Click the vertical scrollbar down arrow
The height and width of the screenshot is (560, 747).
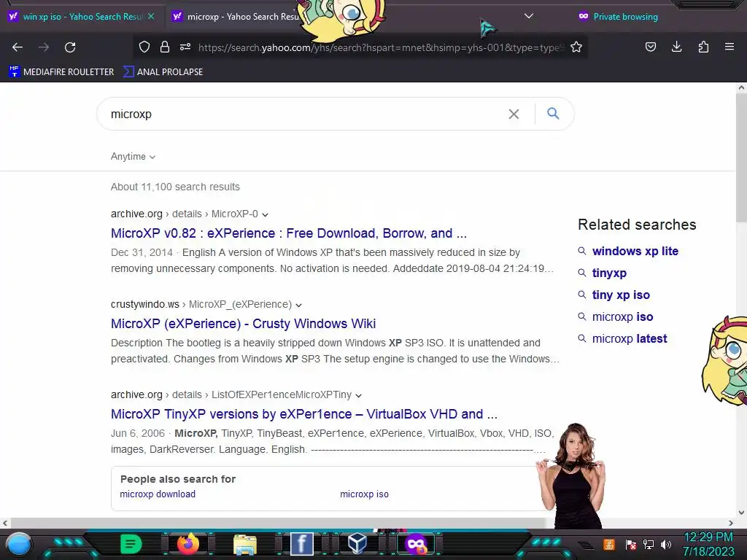[x=741, y=513]
